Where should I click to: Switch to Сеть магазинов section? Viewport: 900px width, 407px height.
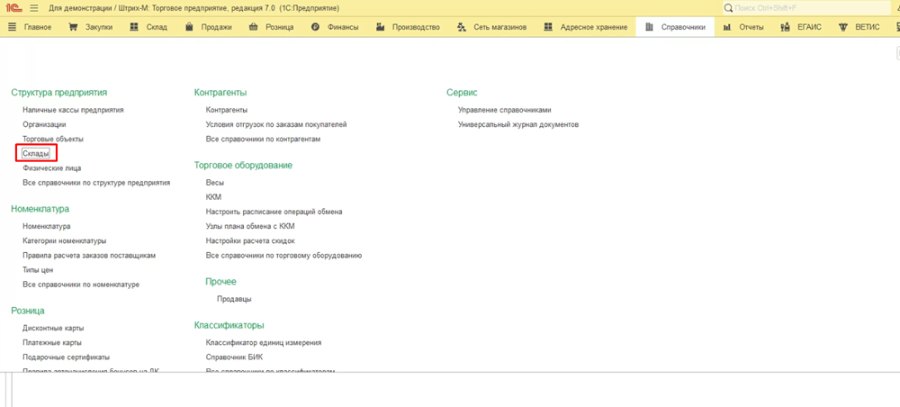tap(492, 27)
